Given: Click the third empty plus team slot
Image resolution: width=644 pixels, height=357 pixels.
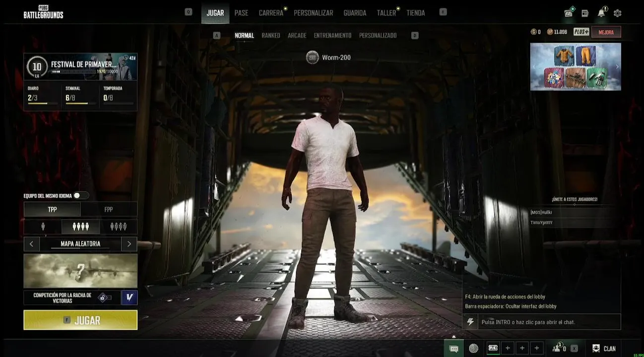Looking at the screenshot, I should pos(536,348).
